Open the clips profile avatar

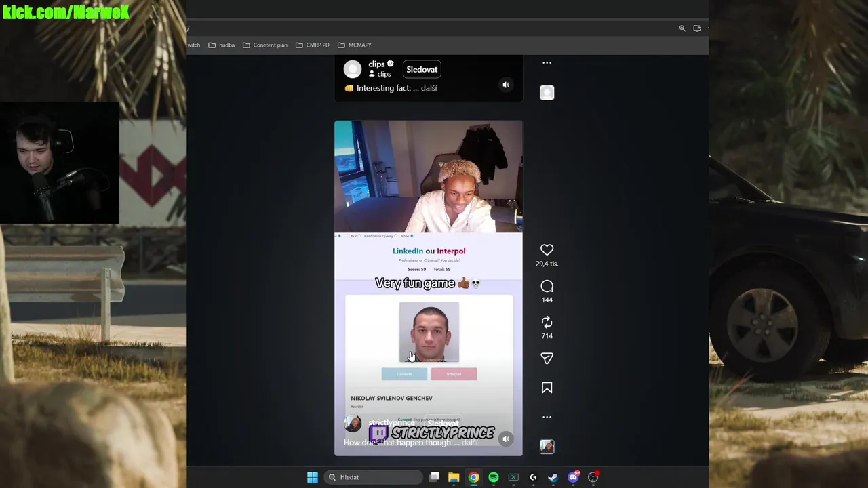(x=353, y=69)
